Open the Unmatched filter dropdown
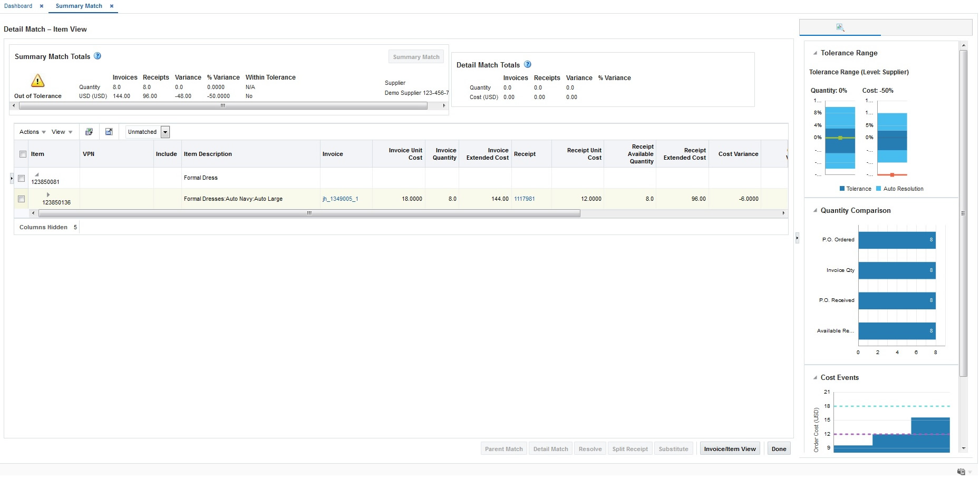 165,131
